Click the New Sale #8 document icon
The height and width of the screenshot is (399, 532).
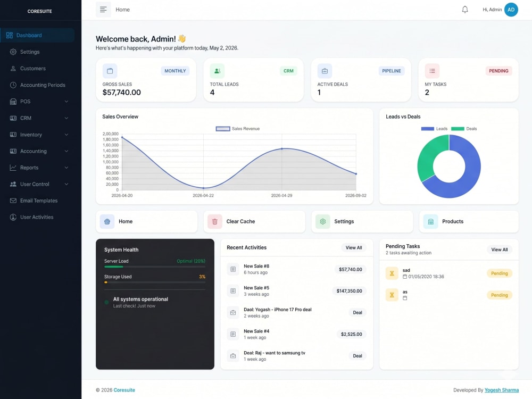coord(233,269)
